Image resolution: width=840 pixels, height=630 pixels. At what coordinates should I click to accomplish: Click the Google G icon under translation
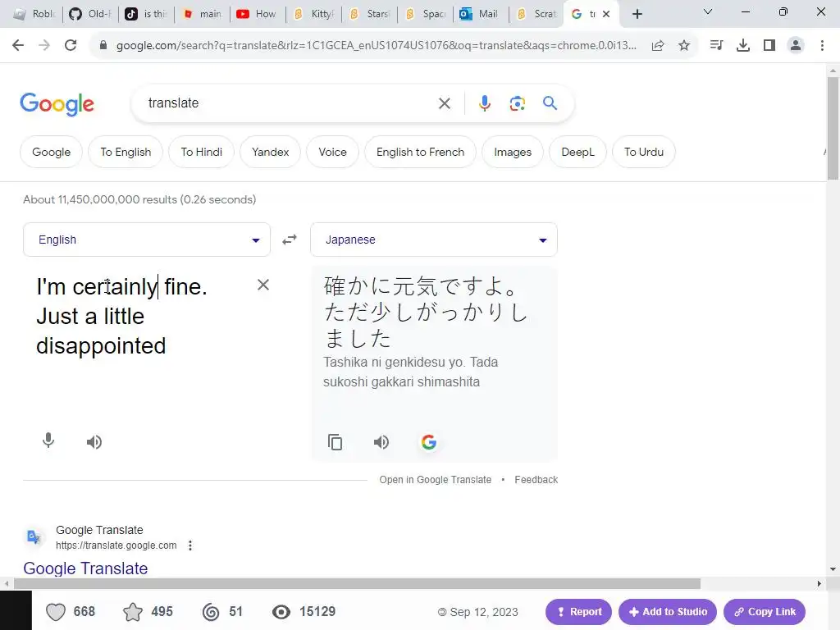428,442
